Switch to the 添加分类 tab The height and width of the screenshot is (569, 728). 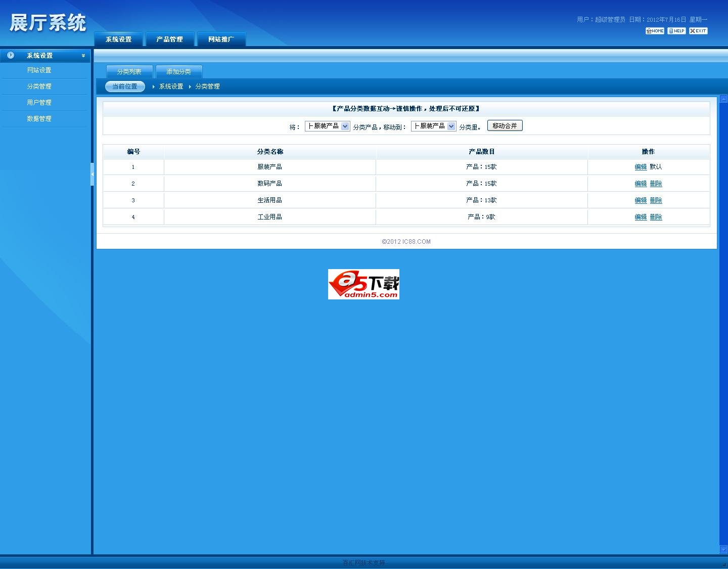pyautogui.click(x=179, y=71)
